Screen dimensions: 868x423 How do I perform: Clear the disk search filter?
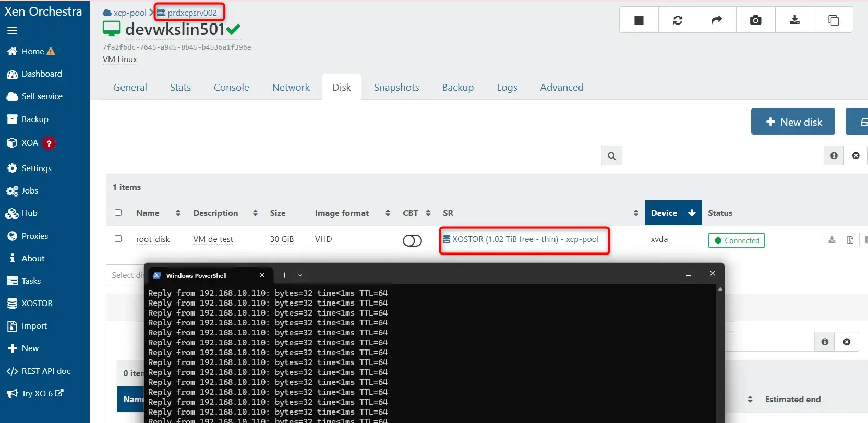856,155
